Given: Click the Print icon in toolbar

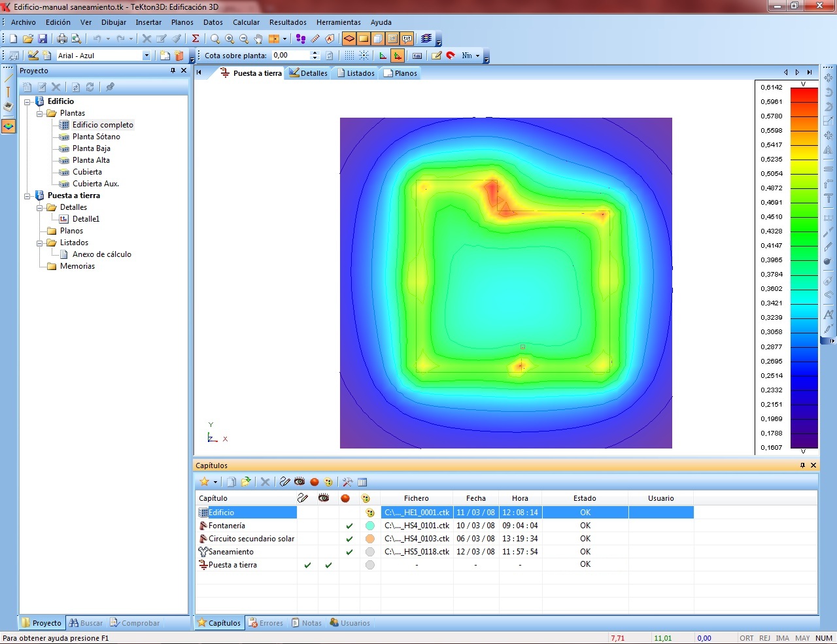Looking at the screenshot, I should (62, 39).
